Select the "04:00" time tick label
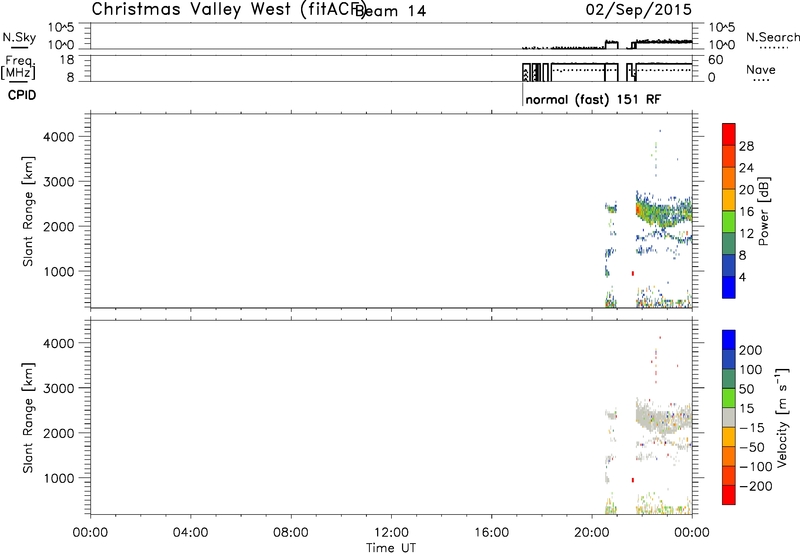 pos(190,533)
